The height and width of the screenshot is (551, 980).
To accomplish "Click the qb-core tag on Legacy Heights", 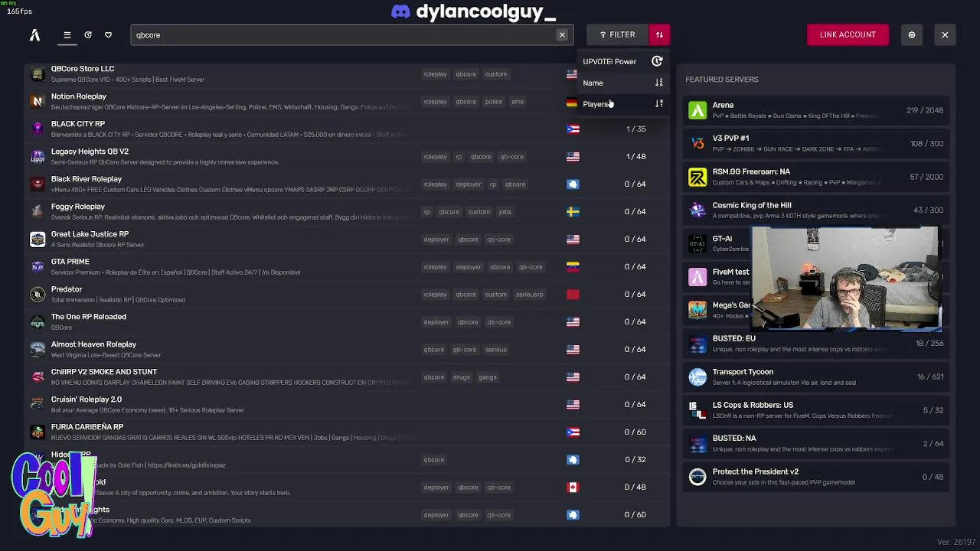I will (x=511, y=157).
